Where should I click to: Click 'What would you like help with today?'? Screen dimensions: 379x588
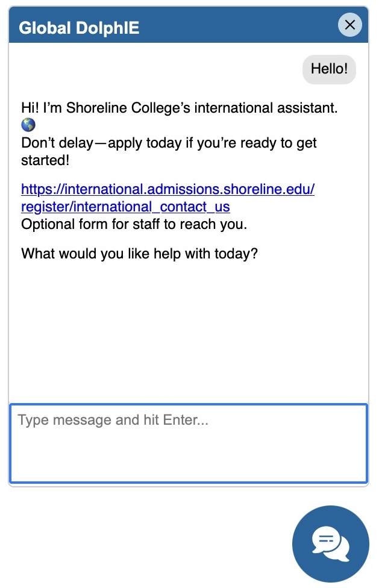139,254
